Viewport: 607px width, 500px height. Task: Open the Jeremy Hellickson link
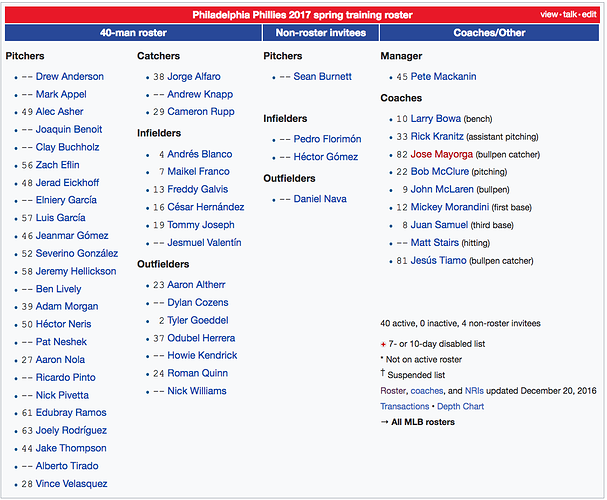coord(76,271)
